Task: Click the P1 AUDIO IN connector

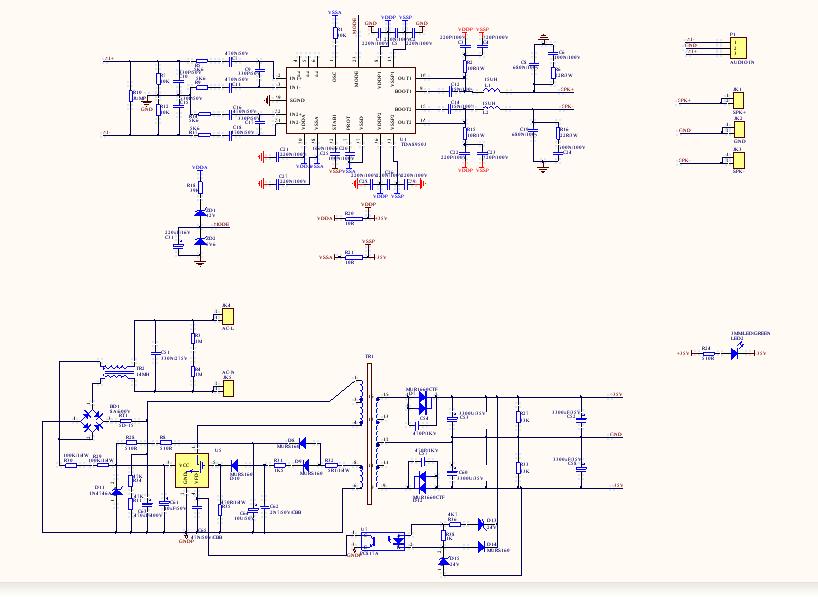Action: click(738, 47)
